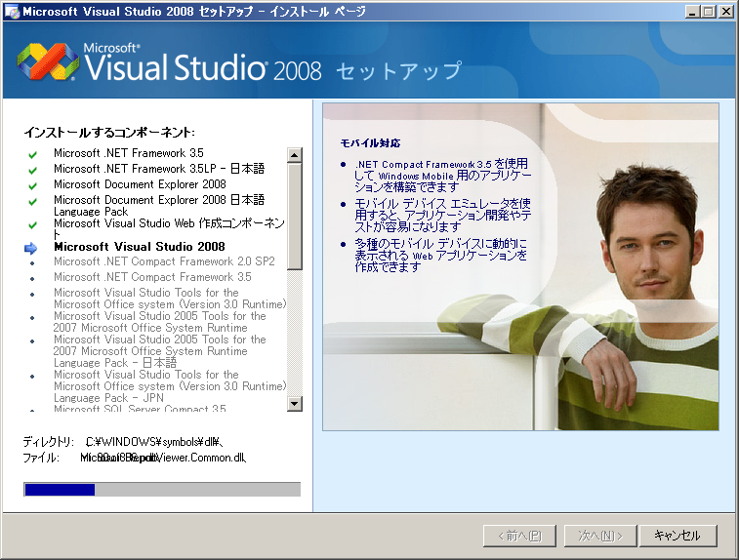Minimize the setup window
This screenshot has width=739, height=560.
692,11
